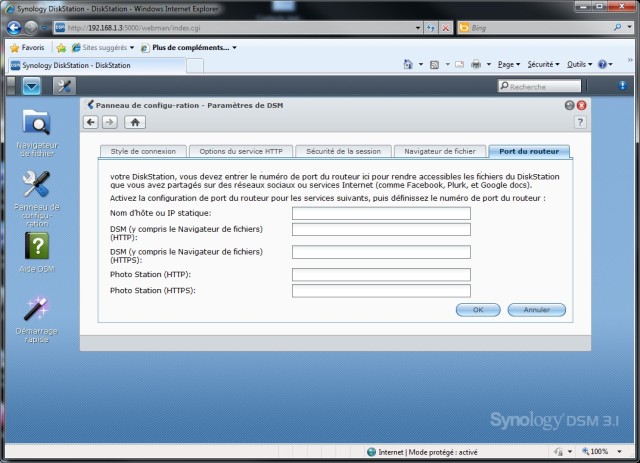This screenshot has height=463, width=640.
Task: Switch to Sécurité de la session tab
Action: tap(343, 151)
